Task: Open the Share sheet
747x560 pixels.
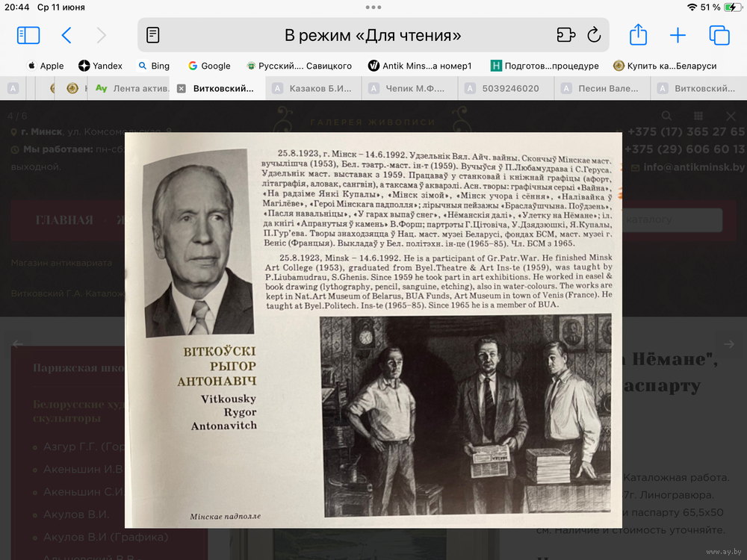Action: point(639,35)
